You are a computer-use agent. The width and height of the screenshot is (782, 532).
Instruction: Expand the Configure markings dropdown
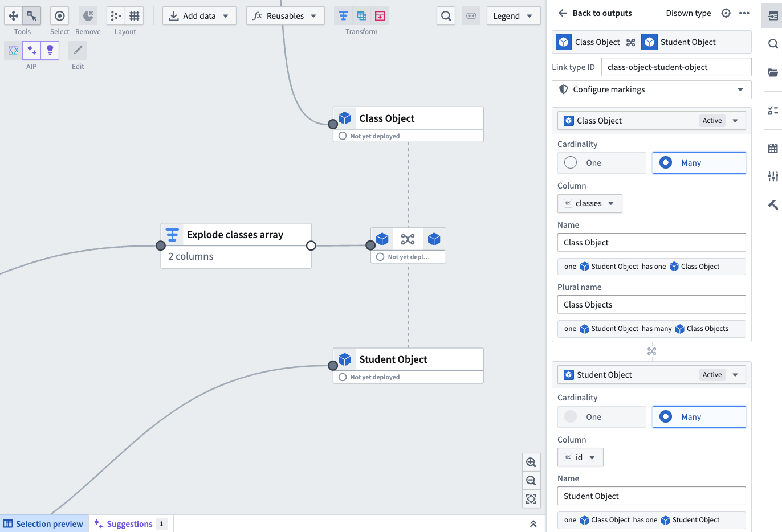point(651,89)
